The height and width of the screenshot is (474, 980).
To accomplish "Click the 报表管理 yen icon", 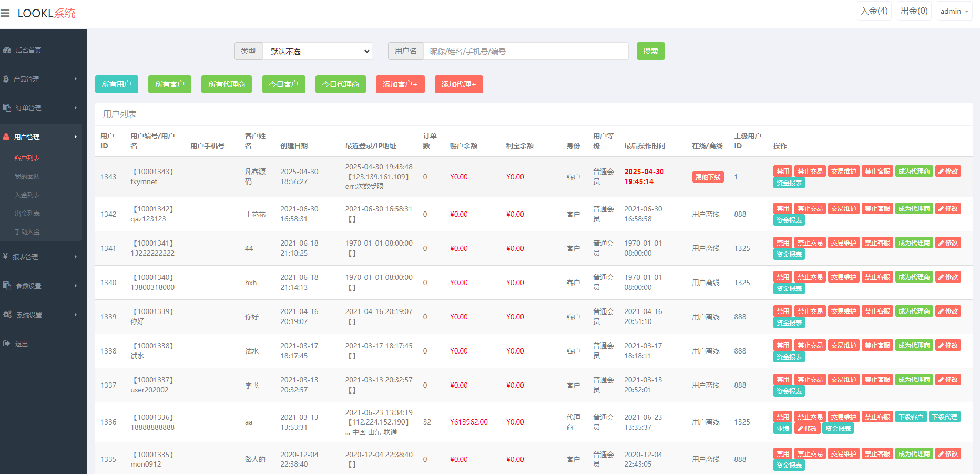I will pyautogui.click(x=5, y=257).
